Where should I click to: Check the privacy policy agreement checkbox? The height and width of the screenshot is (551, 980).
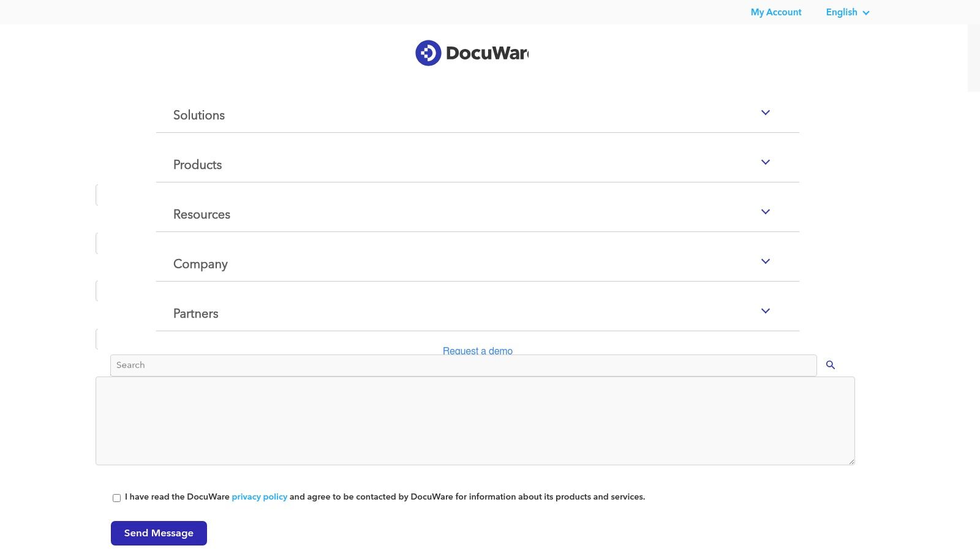point(116,498)
